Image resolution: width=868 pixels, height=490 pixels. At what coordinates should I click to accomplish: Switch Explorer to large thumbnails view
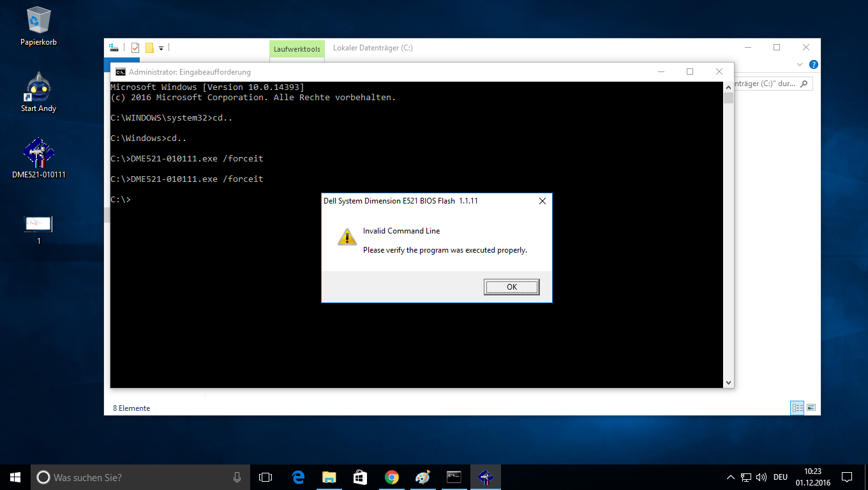[811, 408]
